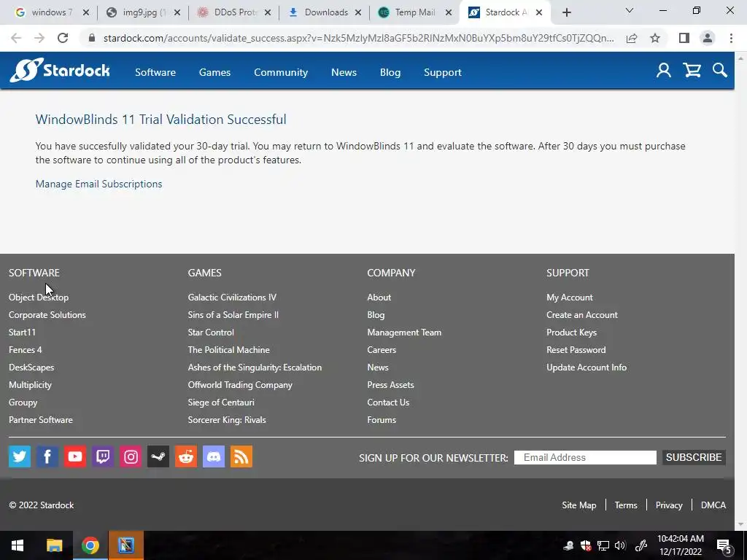
Task: Open Sins of a Solar Empire II link
Action: (x=233, y=315)
